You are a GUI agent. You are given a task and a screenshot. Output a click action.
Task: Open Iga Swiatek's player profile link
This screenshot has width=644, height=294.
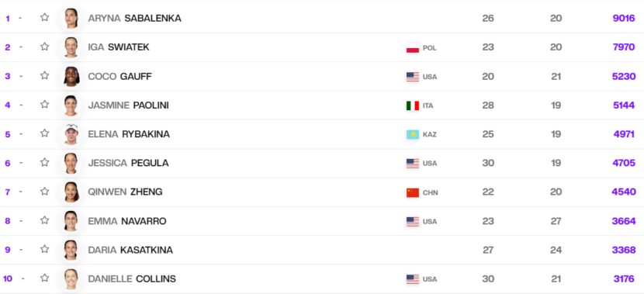coord(119,47)
